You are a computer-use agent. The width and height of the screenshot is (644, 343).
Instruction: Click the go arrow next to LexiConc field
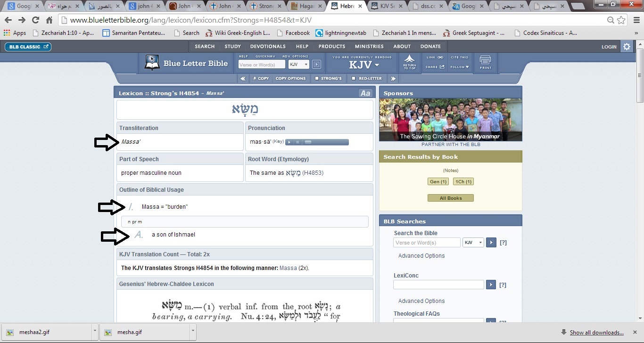coord(491,285)
